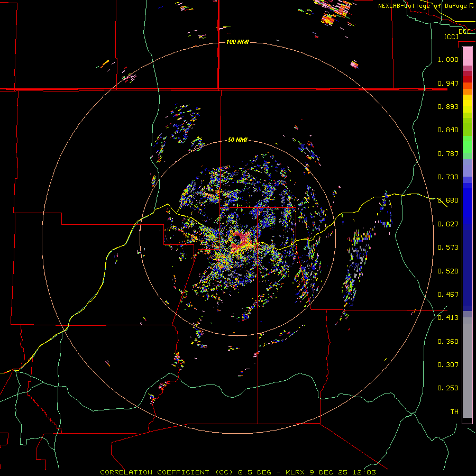Click the 0.947 scale value

pos(448,83)
